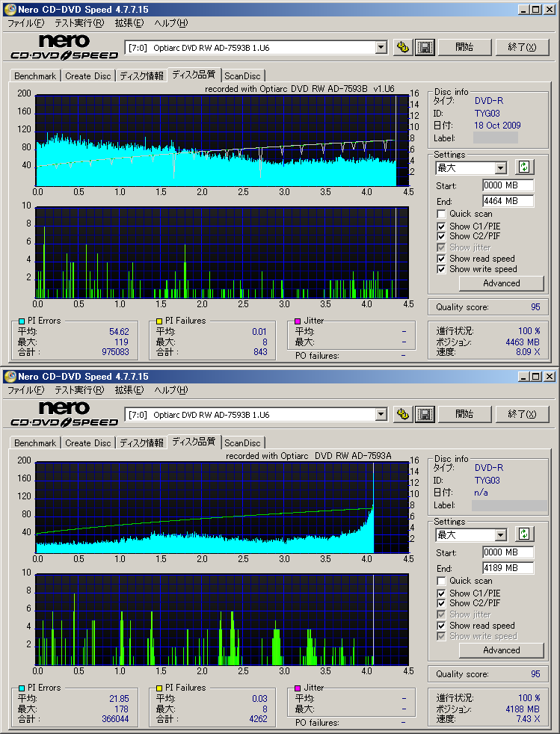Click the drive options icon in bottom window
Image resolution: width=560 pixels, height=734 pixels.
[403, 414]
